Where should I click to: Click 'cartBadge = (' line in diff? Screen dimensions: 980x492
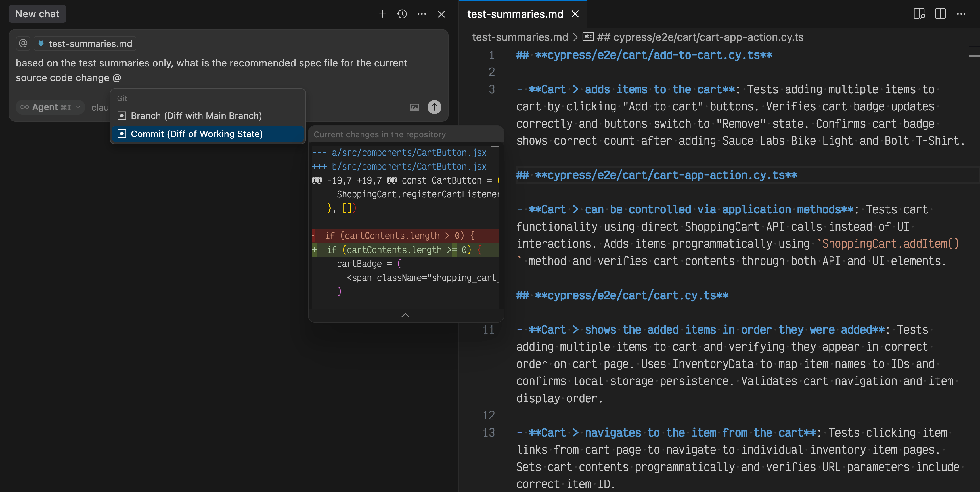pos(369,264)
